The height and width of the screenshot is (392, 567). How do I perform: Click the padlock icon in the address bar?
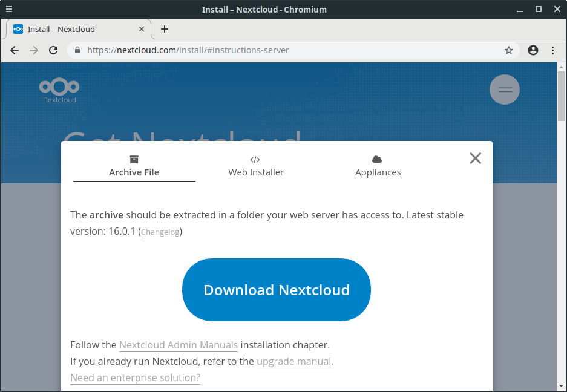pyautogui.click(x=76, y=50)
